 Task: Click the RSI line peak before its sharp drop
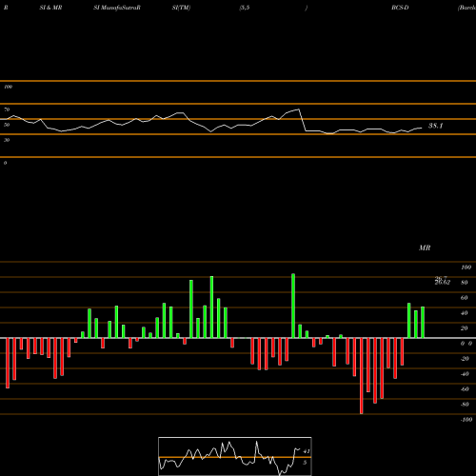tap(299, 109)
